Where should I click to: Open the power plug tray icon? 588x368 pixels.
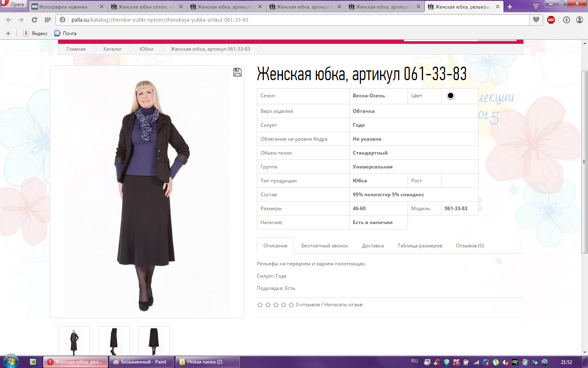point(466,362)
